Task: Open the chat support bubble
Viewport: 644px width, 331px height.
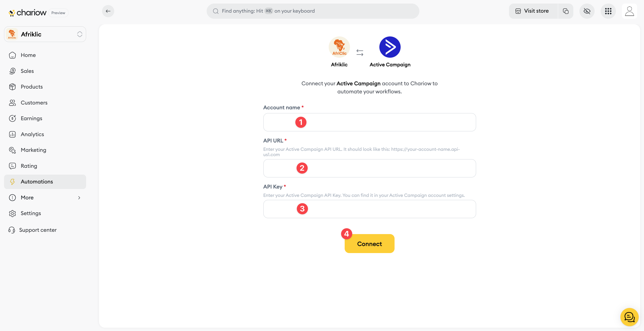Action: point(629,317)
